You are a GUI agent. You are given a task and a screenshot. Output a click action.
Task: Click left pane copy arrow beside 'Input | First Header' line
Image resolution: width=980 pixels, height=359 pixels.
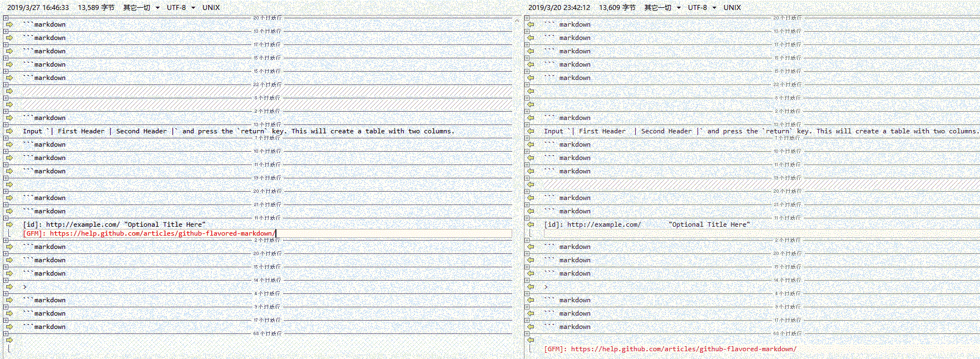[x=9, y=131]
